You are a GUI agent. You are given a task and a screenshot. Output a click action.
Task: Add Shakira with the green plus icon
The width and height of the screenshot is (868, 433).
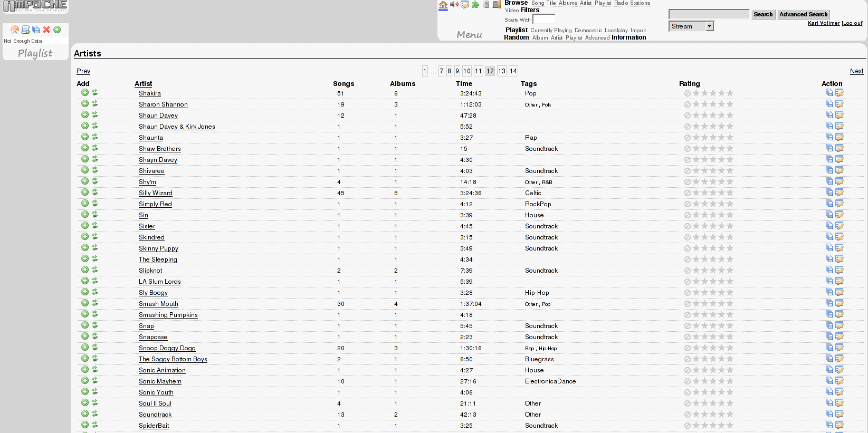pyautogui.click(x=85, y=93)
